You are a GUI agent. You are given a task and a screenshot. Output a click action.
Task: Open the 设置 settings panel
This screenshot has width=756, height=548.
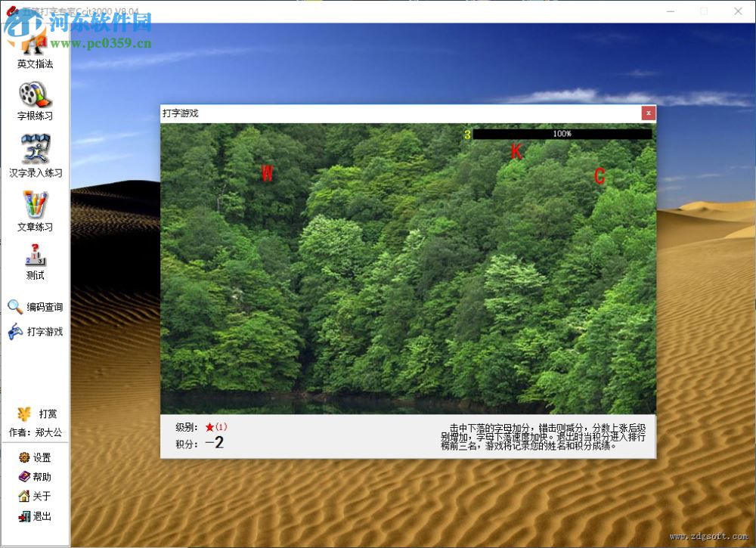[x=34, y=457]
